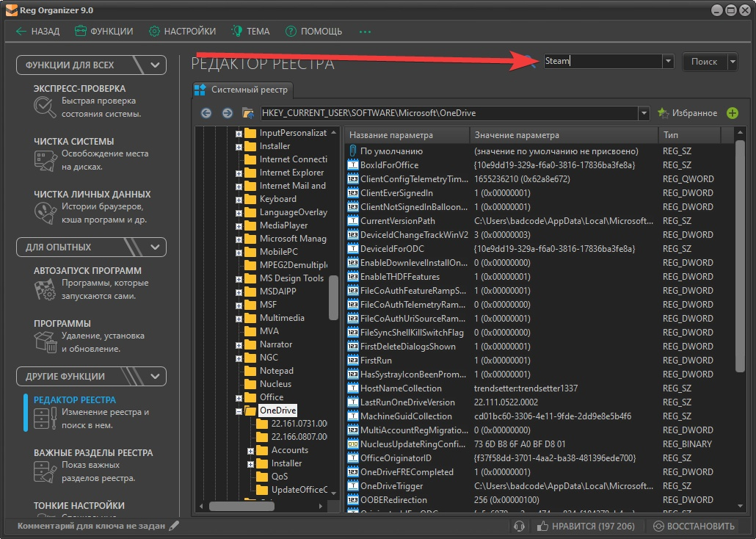The height and width of the screenshot is (539, 756).
Task: Open Программы uninstall and update section
Action: pos(90,336)
